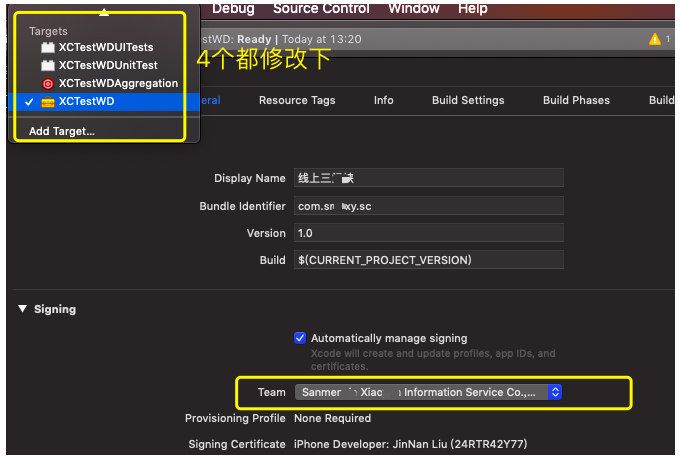
Task: Open the Source Control menu
Action: click(321, 8)
